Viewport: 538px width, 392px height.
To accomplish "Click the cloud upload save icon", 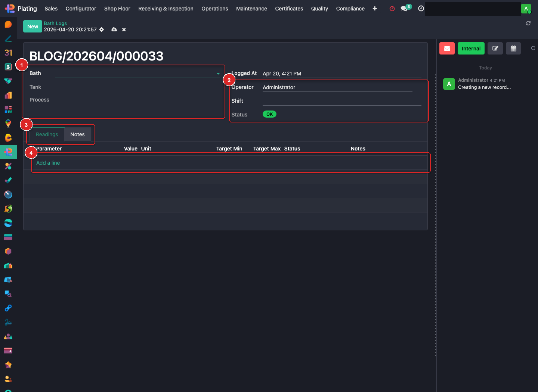I will coord(114,29).
